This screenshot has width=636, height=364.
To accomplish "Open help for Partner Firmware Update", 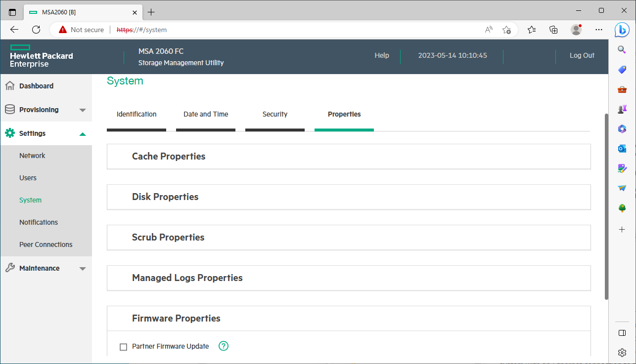I will 223,346.
